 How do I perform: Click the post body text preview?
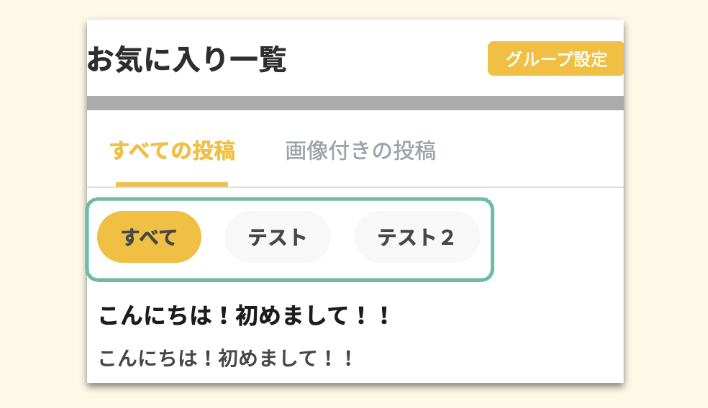coord(227,357)
